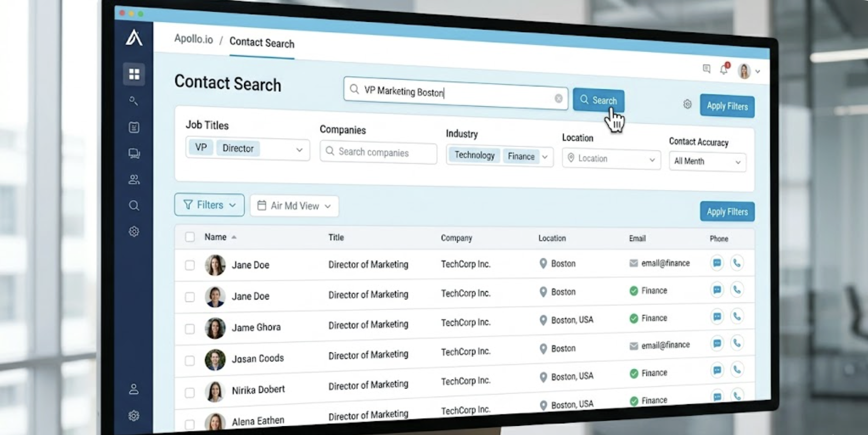Tick the checkbox for the second Jane Doe
The image size is (868, 435).
(x=190, y=297)
